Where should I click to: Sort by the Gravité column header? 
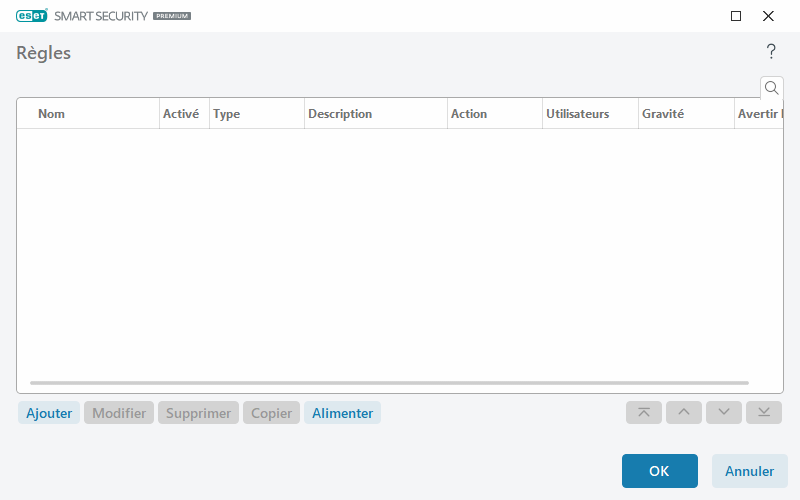click(686, 114)
